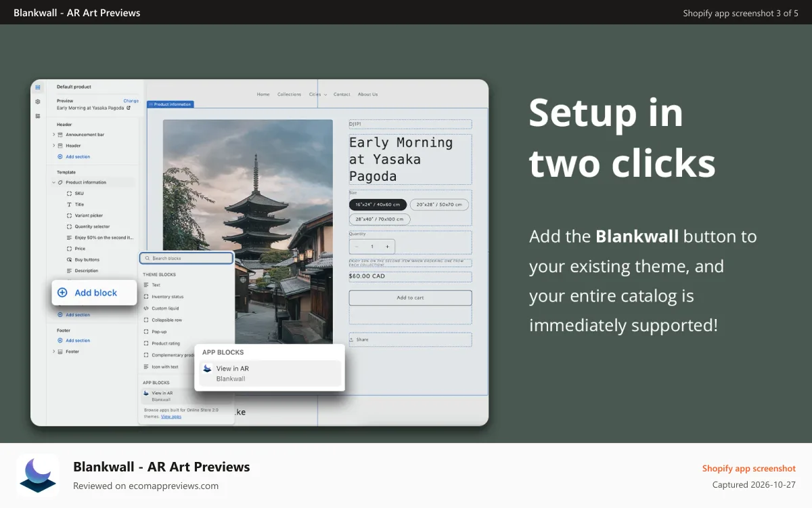The height and width of the screenshot is (508, 812).
Task: Click the Footer section icon
Action: click(60, 352)
